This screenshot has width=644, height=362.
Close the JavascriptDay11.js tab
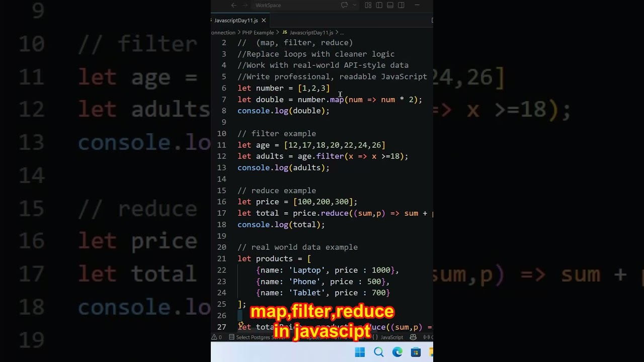(x=264, y=20)
